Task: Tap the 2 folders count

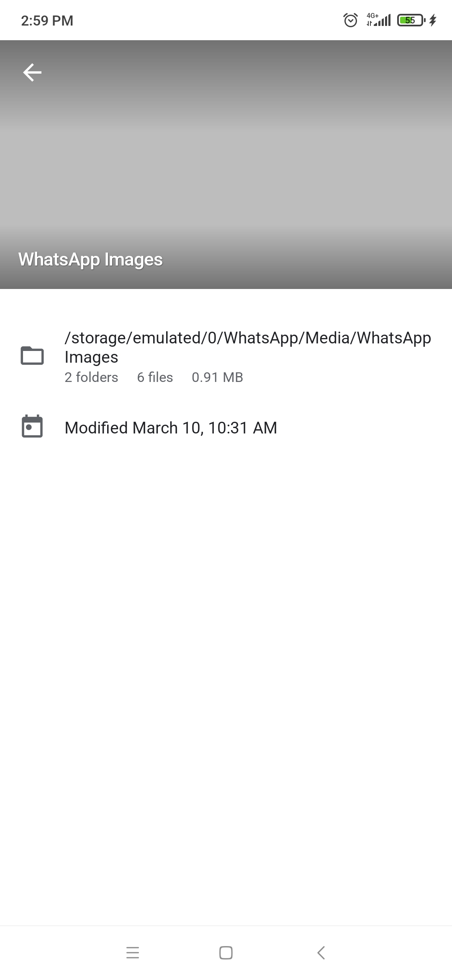Action: [91, 377]
